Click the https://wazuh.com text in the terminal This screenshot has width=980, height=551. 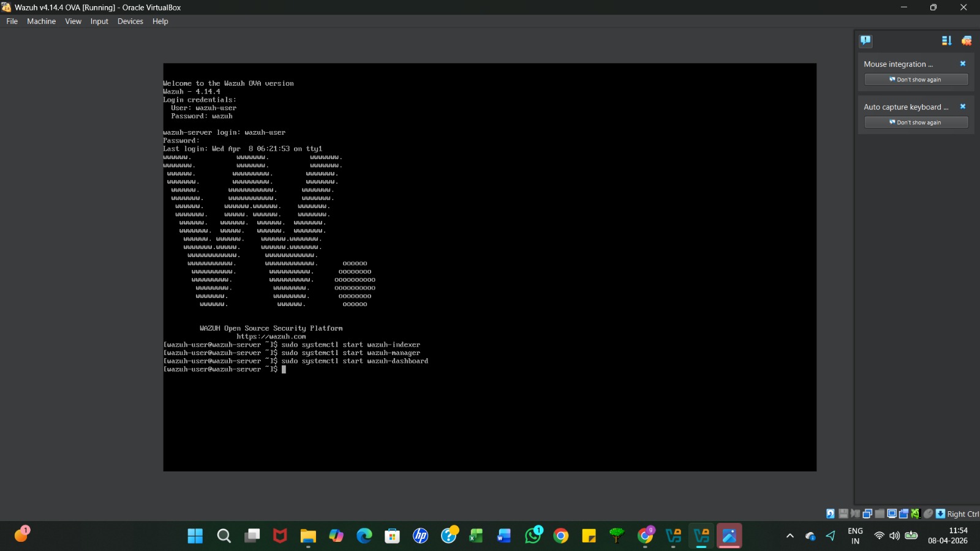[271, 337]
